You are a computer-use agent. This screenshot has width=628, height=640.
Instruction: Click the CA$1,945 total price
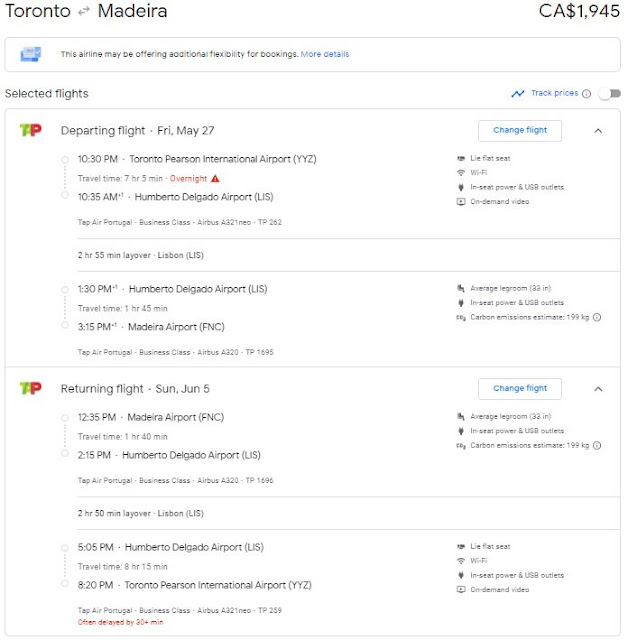pos(579,13)
